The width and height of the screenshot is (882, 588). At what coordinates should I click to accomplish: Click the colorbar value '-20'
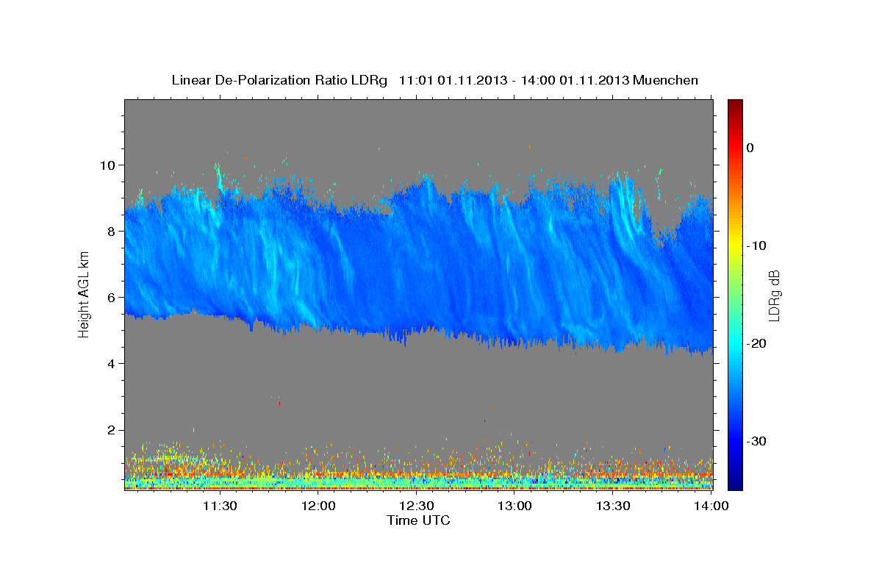pyautogui.click(x=756, y=343)
